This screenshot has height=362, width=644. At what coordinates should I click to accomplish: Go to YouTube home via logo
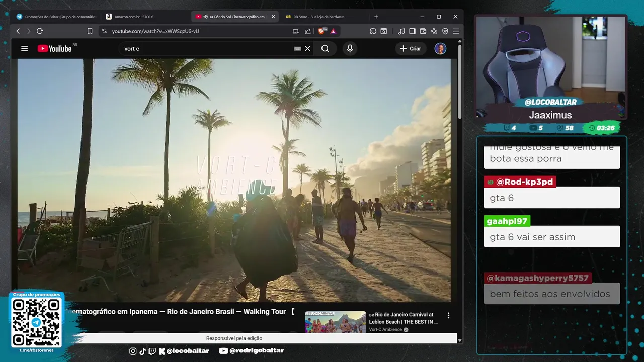point(54,49)
